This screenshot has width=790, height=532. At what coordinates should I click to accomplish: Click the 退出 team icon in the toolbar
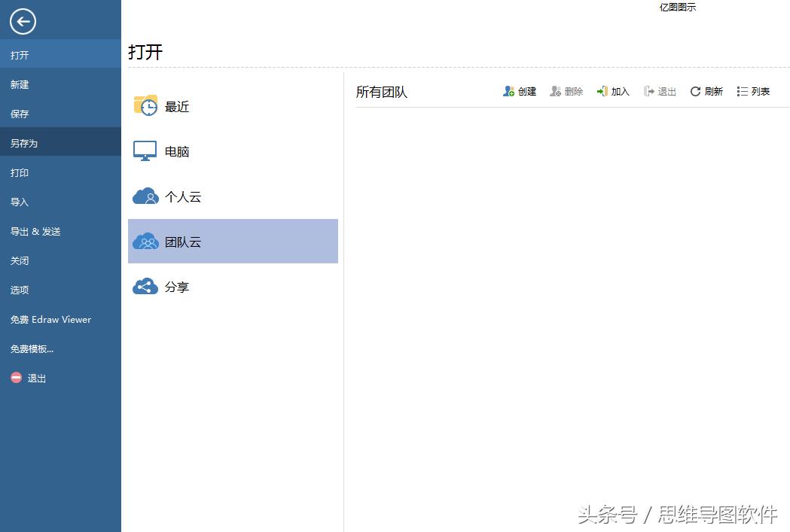tap(659, 91)
